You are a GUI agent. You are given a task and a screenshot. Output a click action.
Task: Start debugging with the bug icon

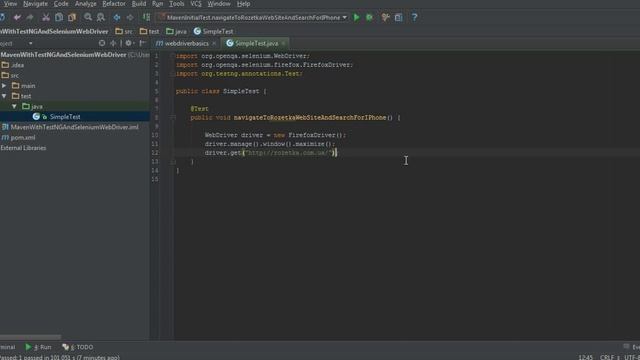[x=369, y=18]
